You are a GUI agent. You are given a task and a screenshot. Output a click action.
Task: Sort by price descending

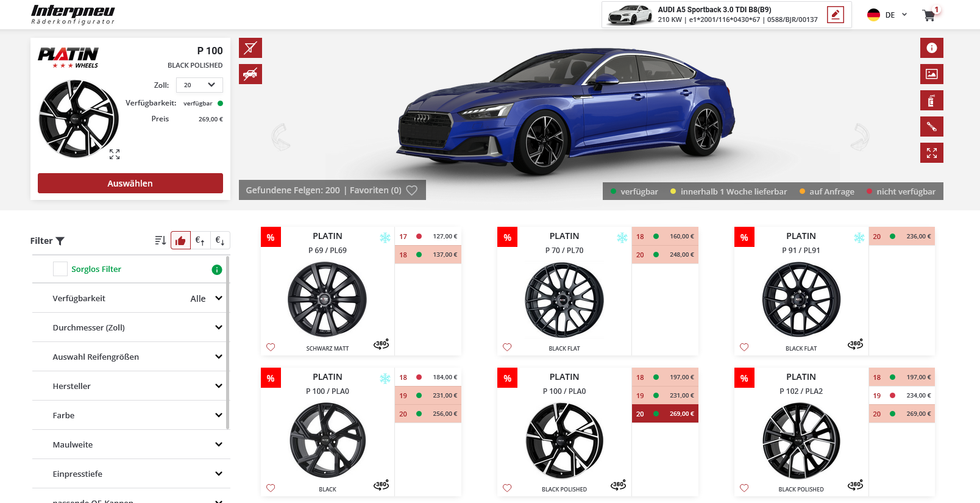click(220, 241)
